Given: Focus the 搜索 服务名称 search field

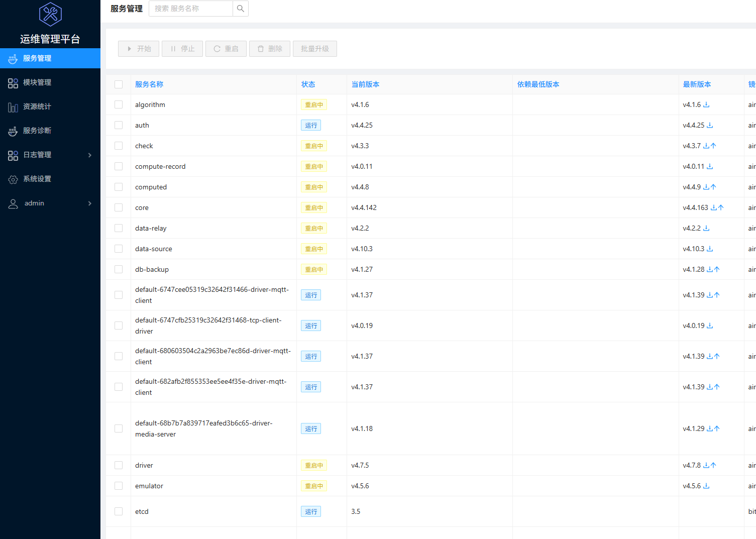Looking at the screenshot, I should click(191, 9).
